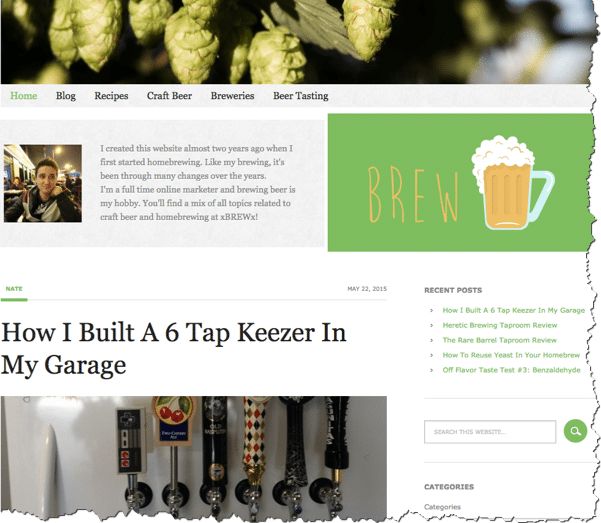Image resolution: width=601 pixels, height=523 pixels.
Task: Open Heretic Brewing Taproom Review post
Action: 500,325
